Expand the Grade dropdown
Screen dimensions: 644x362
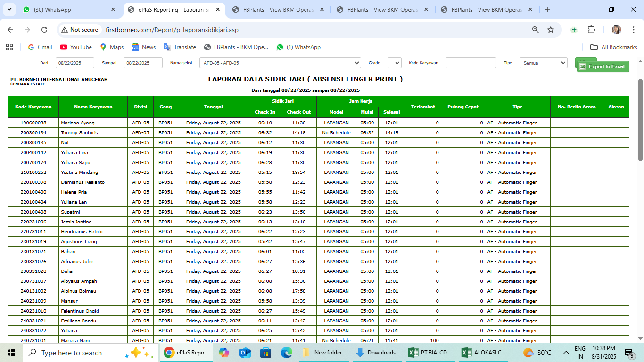[394, 63]
